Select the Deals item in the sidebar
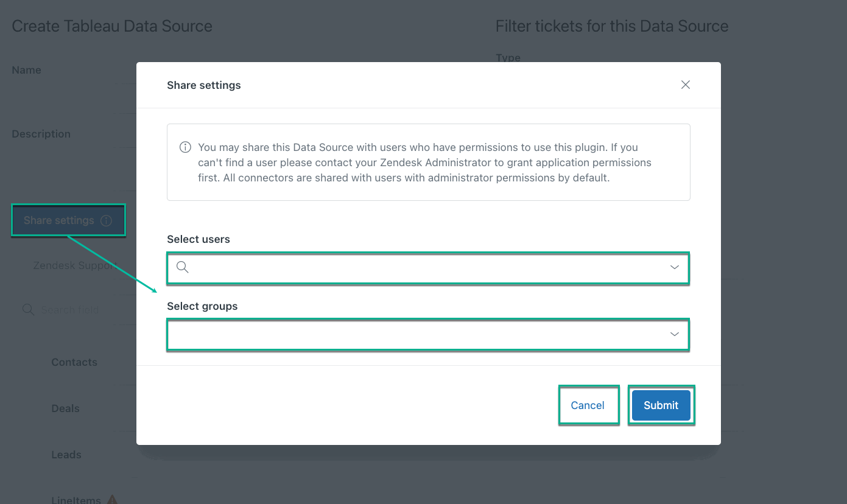The width and height of the screenshot is (847, 504). point(65,408)
